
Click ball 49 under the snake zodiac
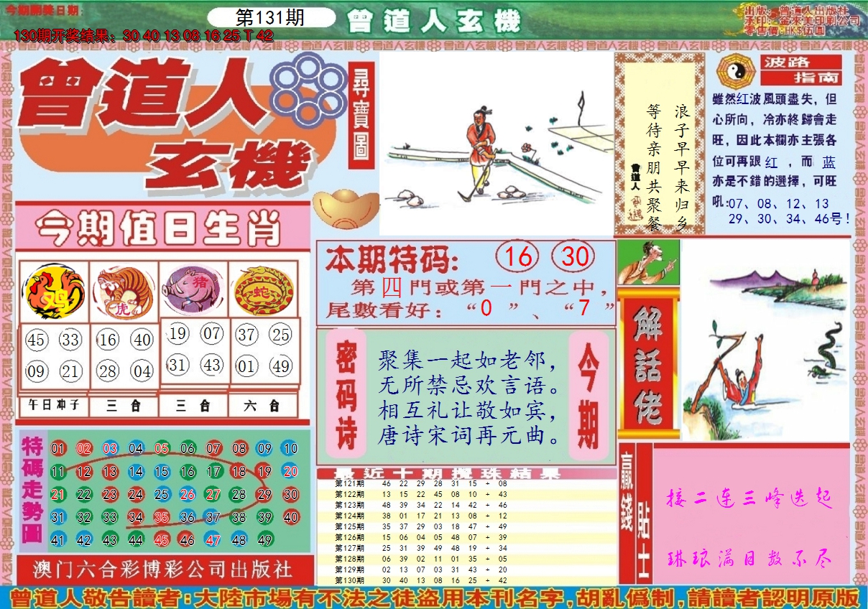(x=281, y=366)
